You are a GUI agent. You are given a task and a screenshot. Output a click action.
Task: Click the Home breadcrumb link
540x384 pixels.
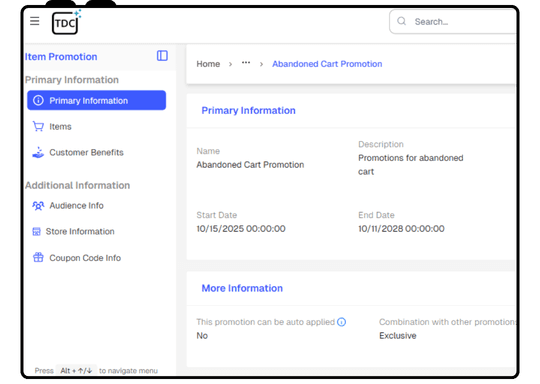coord(208,64)
